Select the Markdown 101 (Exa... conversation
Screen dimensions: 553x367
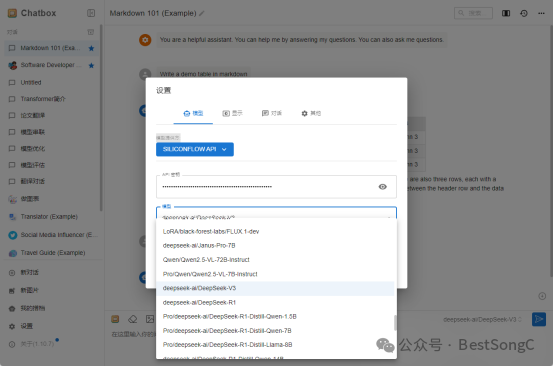point(51,48)
